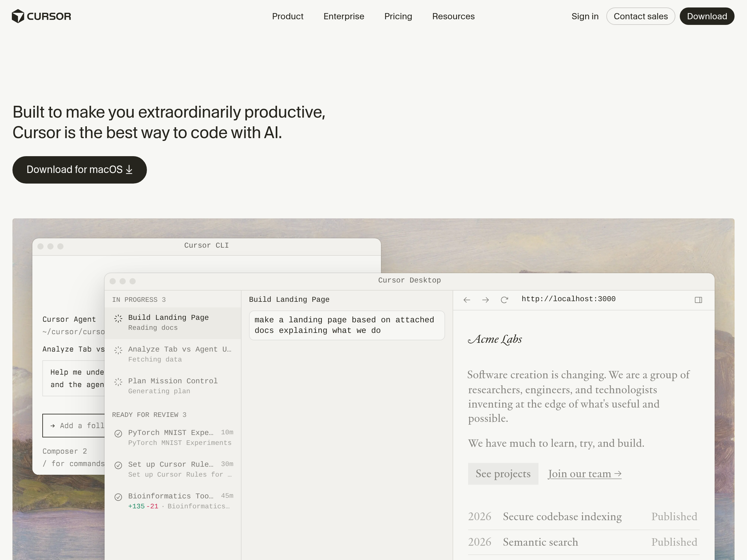The height and width of the screenshot is (560, 747).
Task: Reload the localhost preview page
Action: click(x=504, y=300)
